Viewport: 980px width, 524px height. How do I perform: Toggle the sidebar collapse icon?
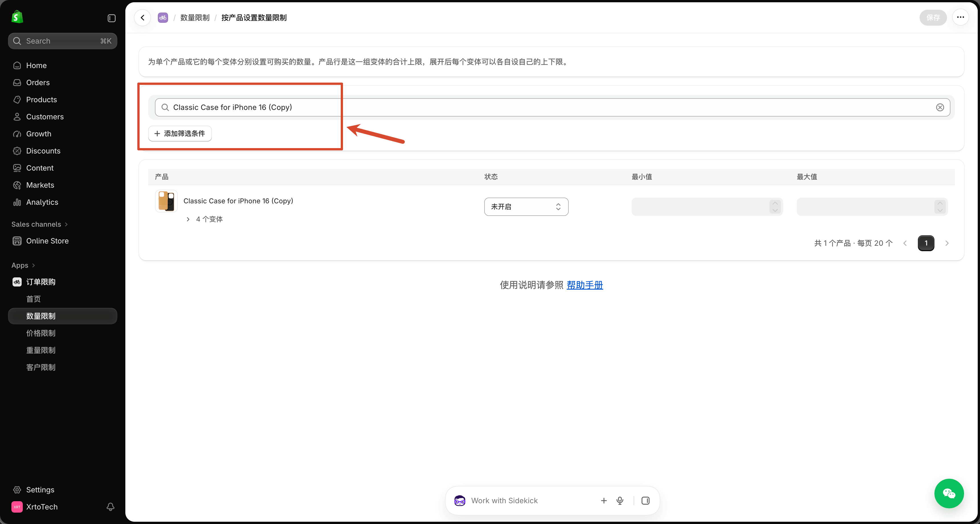[111, 18]
